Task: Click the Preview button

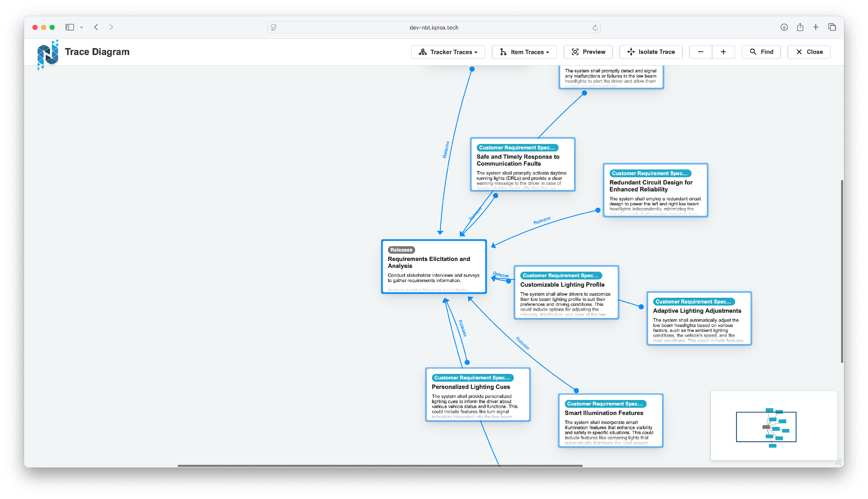Action: point(588,52)
